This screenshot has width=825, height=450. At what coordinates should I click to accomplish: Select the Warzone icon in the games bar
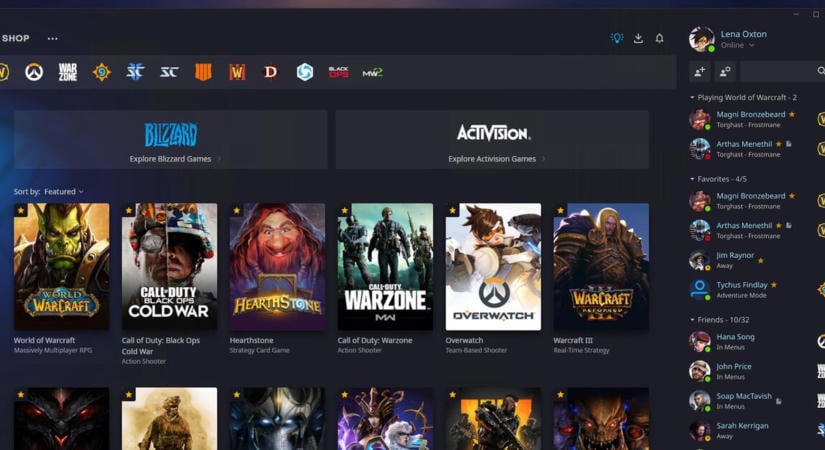coord(68,72)
